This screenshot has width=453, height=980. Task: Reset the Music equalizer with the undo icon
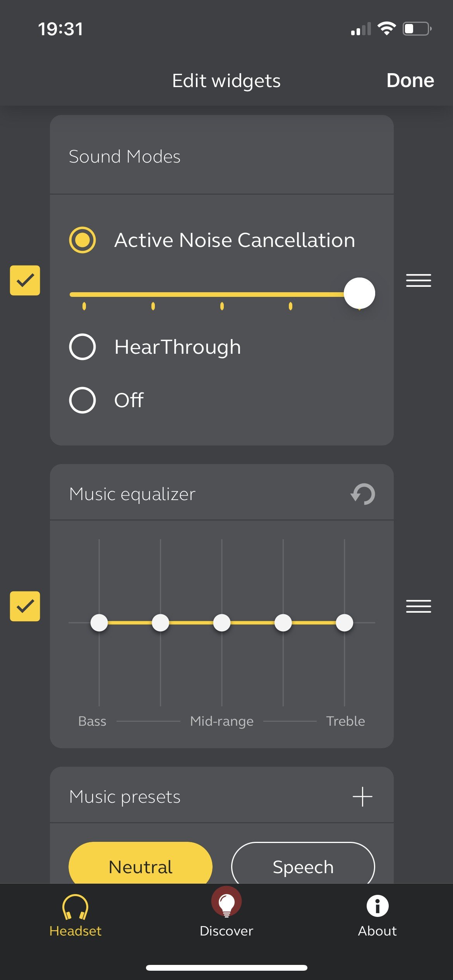click(x=363, y=494)
